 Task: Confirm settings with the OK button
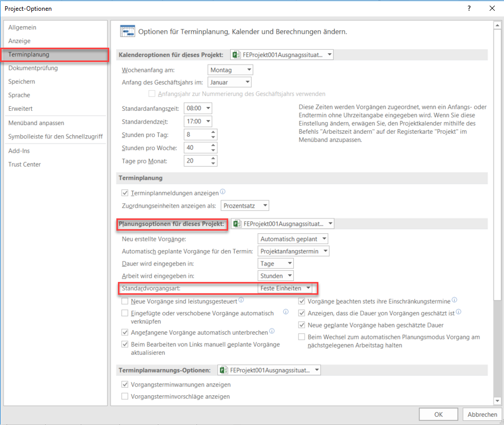pos(438,414)
